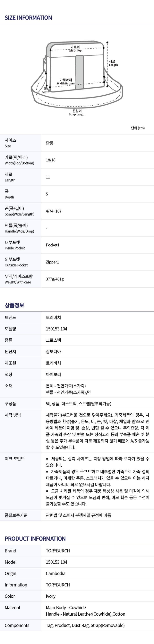
Task: Click the 체크 포인트 row label
Action: [x=14, y=459]
